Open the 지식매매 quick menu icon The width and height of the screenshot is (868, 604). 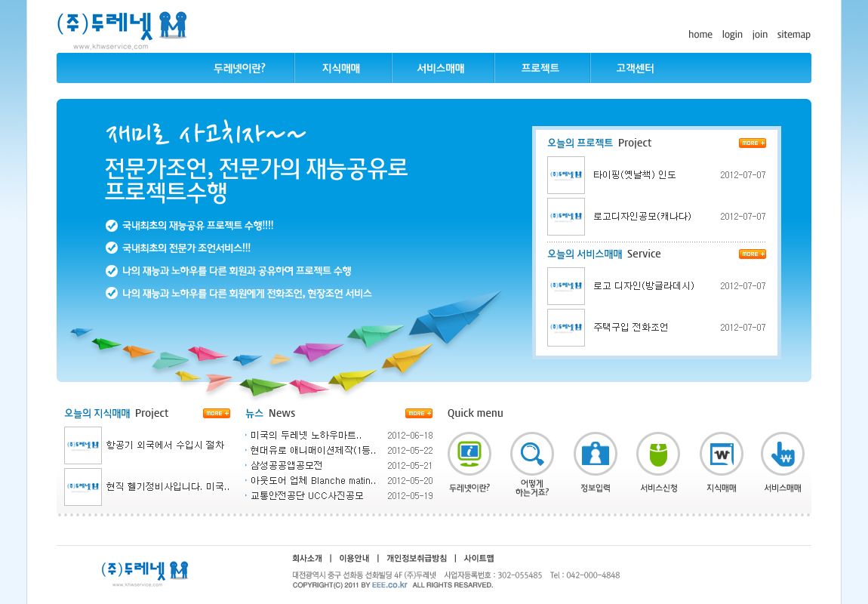tap(721, 454)
